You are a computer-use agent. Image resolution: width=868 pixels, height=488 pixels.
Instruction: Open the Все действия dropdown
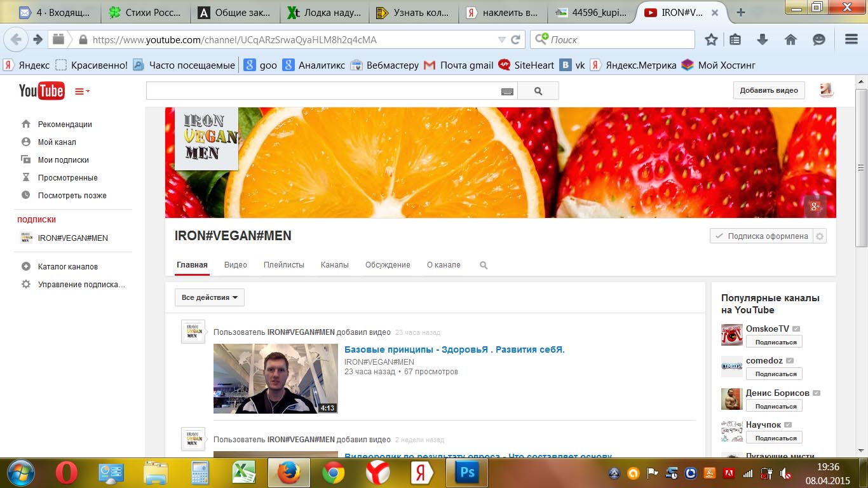pyautogui.click(x=210, y=297)
